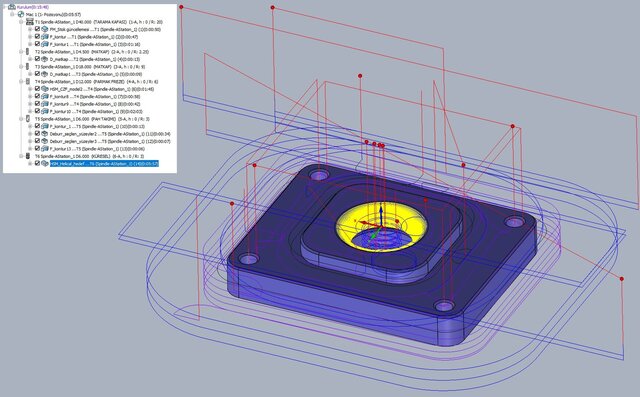Viewport: 640px width, 397px height.
Task: Select the highlighted HSM_Helical_hedef operation row
Action: point(104,164)
